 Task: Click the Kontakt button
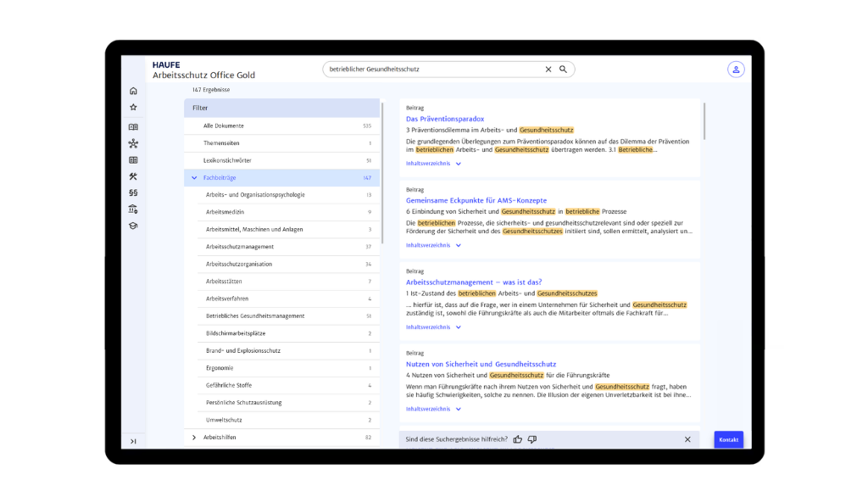click(x=728, y=439)
